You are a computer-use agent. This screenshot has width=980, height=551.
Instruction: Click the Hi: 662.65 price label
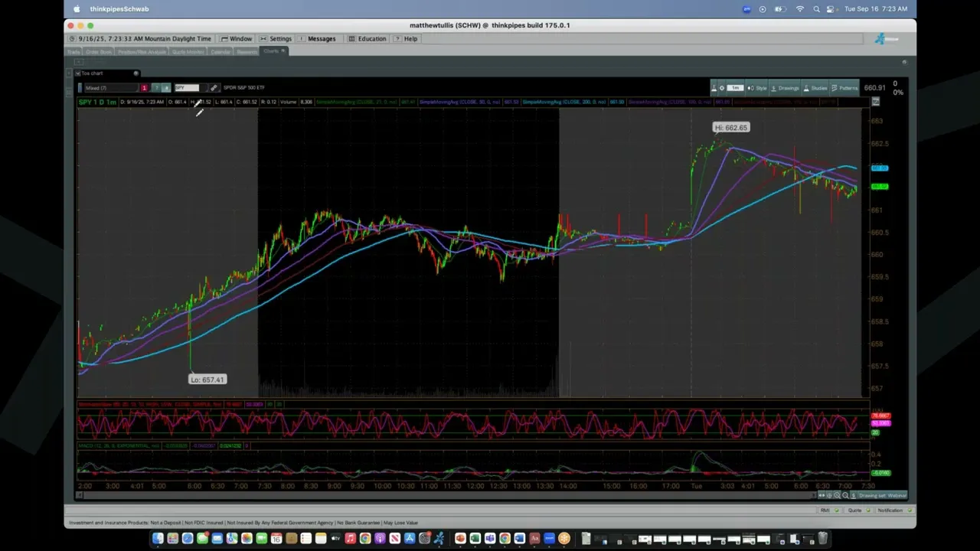point(731,128)
